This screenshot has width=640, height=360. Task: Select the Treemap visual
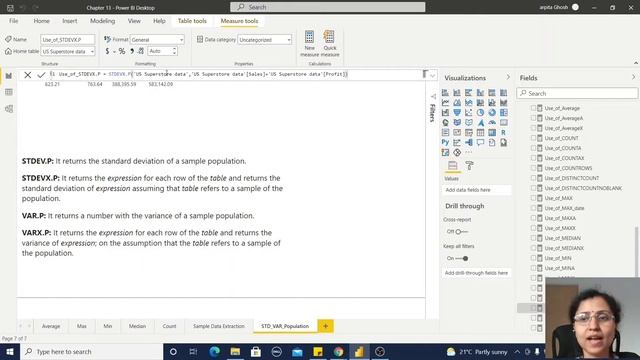(x=504, y=113)
